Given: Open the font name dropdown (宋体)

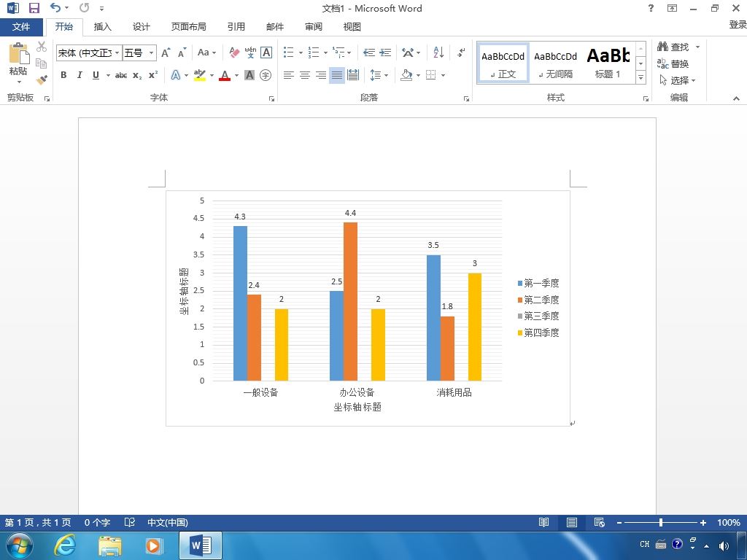Looking at the screenshot, I should pyautogui.click(x=117, y=52).
